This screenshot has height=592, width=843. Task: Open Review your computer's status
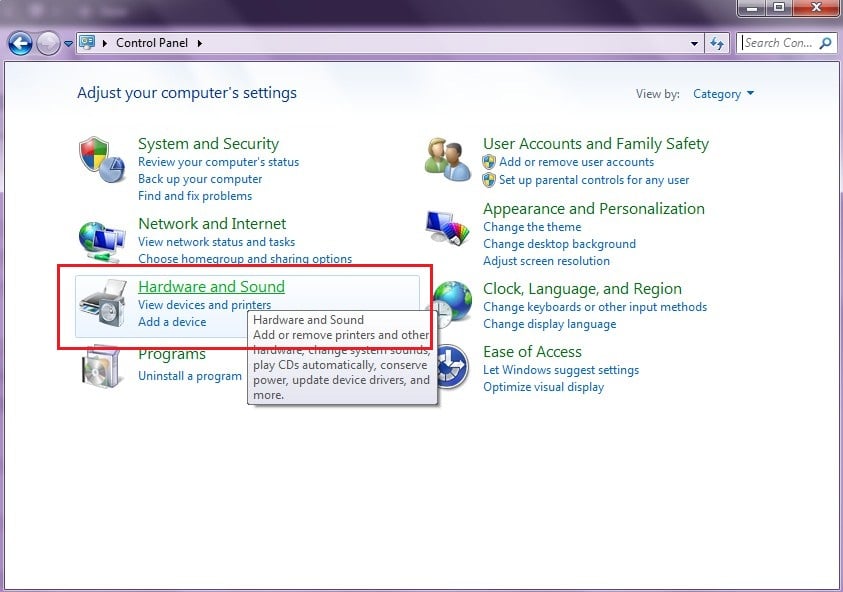tap(218, 162)
